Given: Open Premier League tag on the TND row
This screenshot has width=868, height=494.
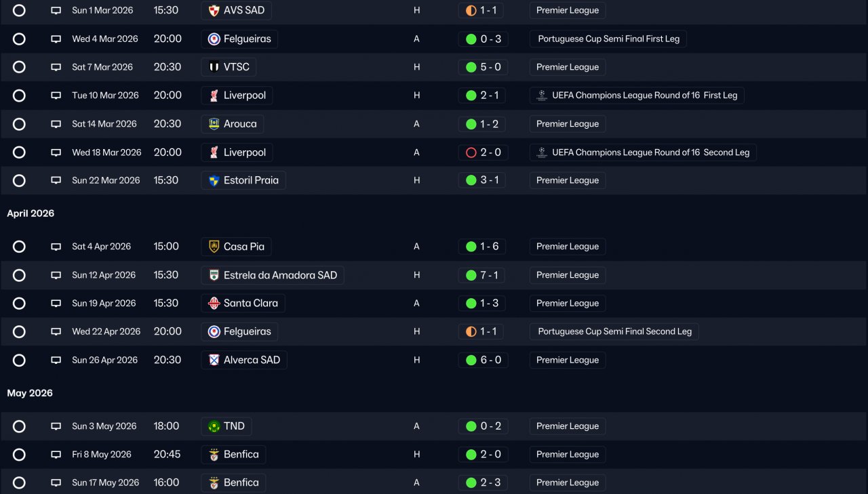Looking at the screenshot, I should click(568, 426).
